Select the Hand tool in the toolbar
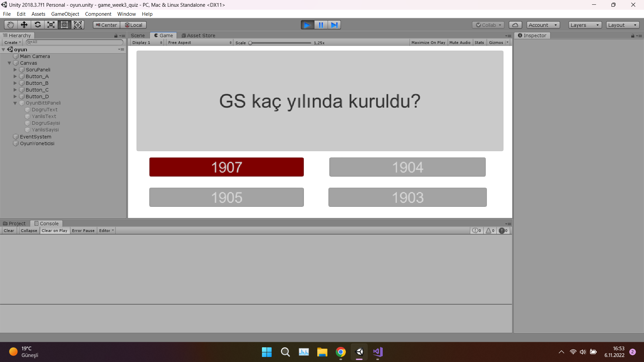Screen dimensions: 644x362 [x=10, y=25]
